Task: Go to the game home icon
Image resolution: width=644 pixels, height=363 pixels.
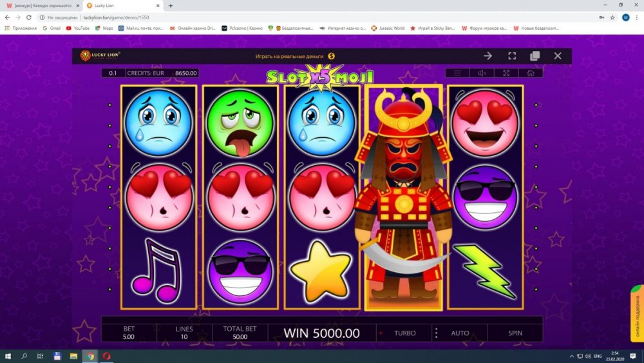Action: click(531, 73)
